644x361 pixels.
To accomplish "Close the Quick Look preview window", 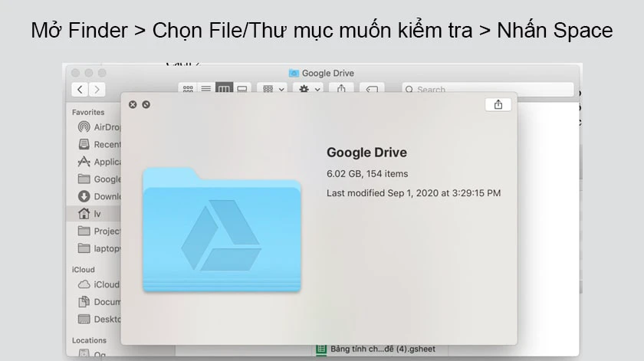I will (x=133, y=105).
